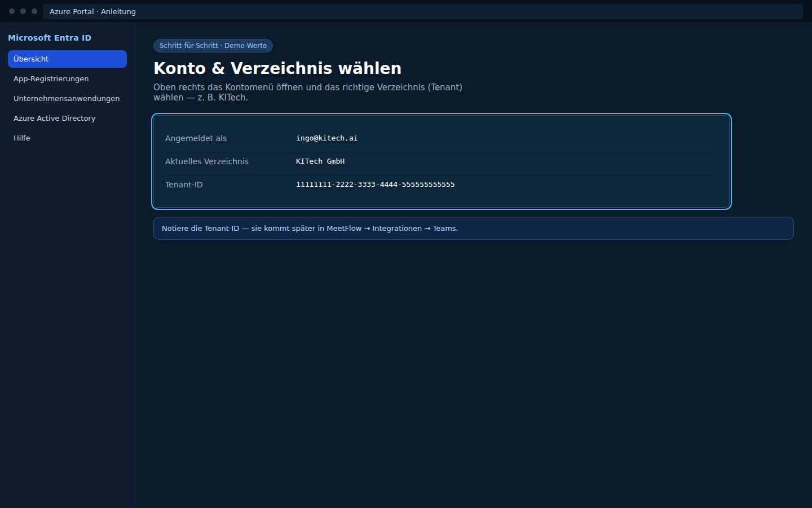Click the Azure Portal · Anleitung title bar
This screenshot has height=508, width=812.
423,11
